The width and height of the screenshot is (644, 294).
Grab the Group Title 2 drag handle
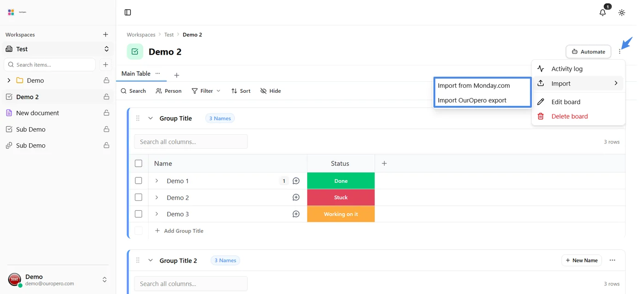138,260
